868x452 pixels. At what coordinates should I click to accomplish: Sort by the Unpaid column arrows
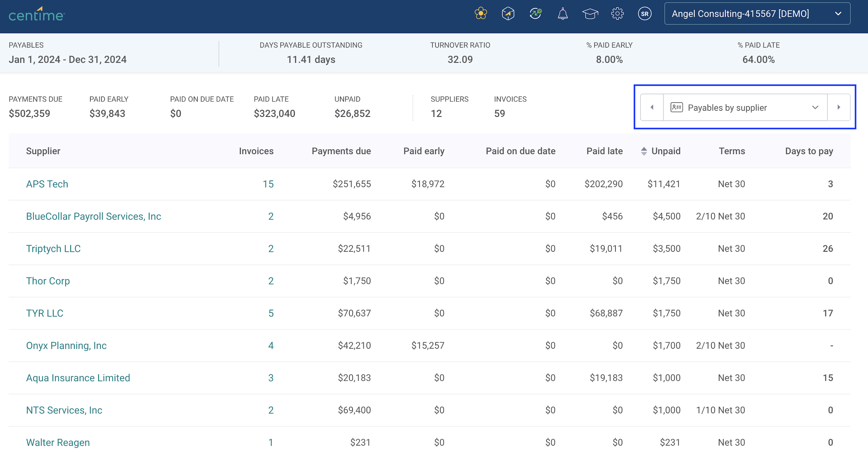(644, 151)
